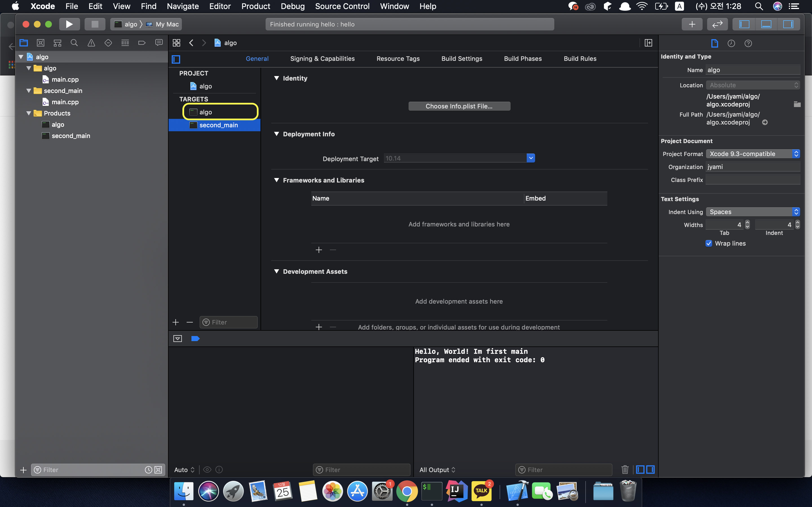This screenshot has height=507, width=812.
Task: Toggle the inspectors right panel button
Action: click(788, 24)
